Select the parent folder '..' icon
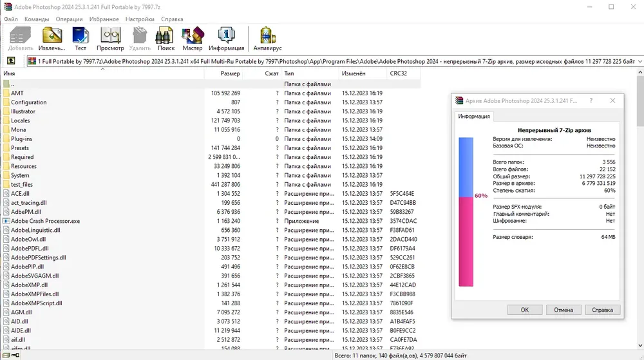Screen dimensions: 644x360 pos(6,84)
